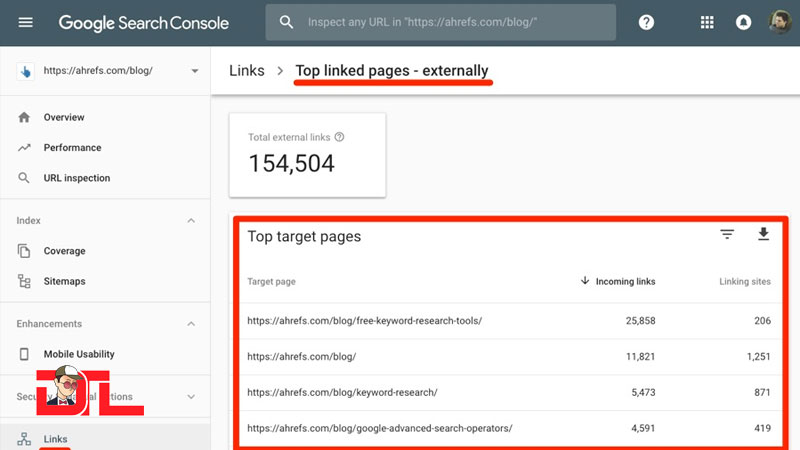
Task: Open the hamburger main menu
Action: click(x=26, y=22)
